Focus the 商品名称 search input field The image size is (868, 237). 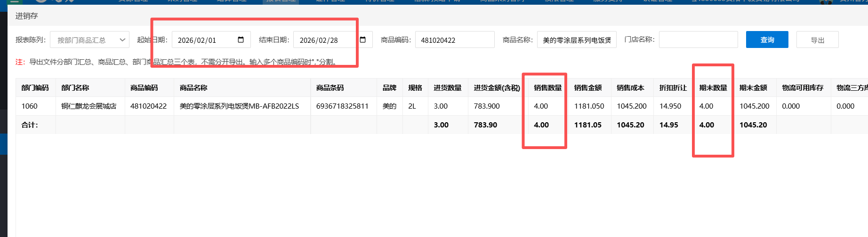coord(577,40)
